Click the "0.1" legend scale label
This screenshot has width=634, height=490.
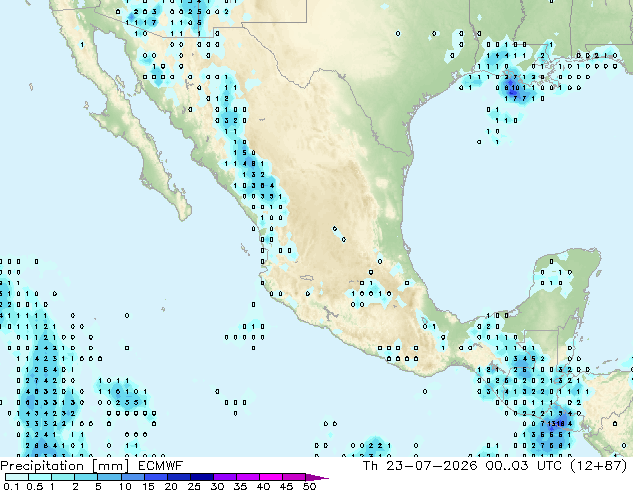[11, 486]
